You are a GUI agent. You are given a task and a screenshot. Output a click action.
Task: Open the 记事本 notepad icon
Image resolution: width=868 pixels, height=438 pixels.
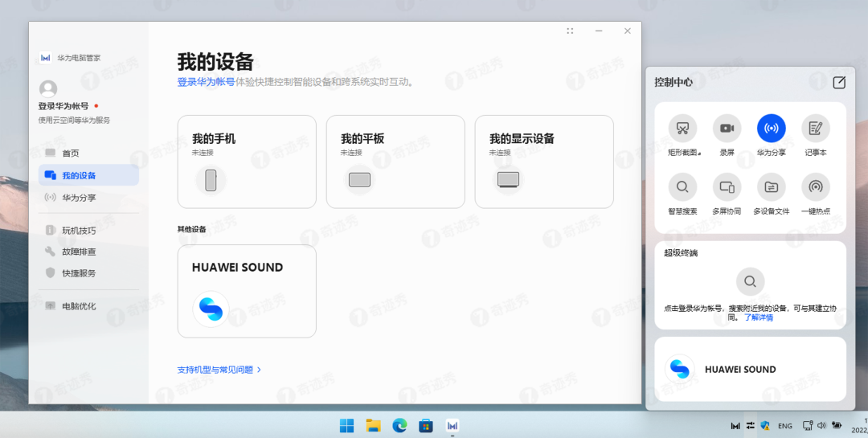pyautogui.click(x=816, y=129)
